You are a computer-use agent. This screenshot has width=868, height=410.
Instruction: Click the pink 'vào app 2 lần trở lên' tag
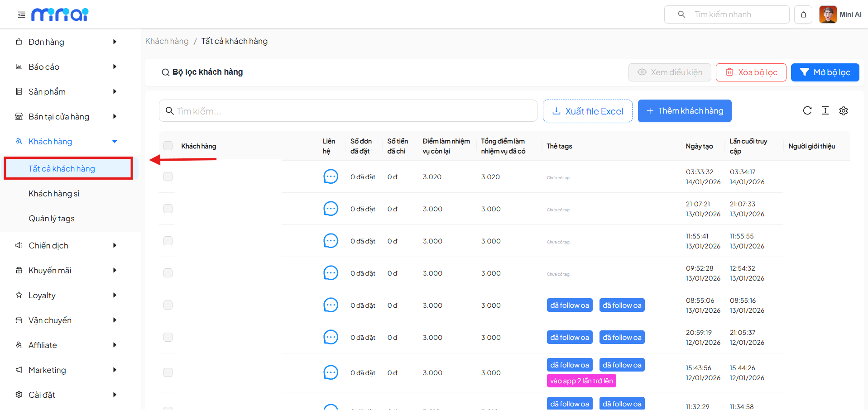tap(581, 381)
